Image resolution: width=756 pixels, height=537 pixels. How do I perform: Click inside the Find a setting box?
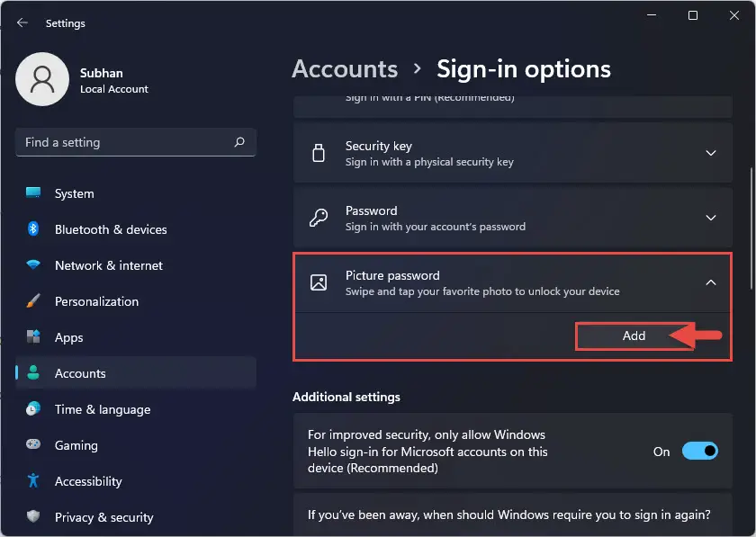point(126,142)
